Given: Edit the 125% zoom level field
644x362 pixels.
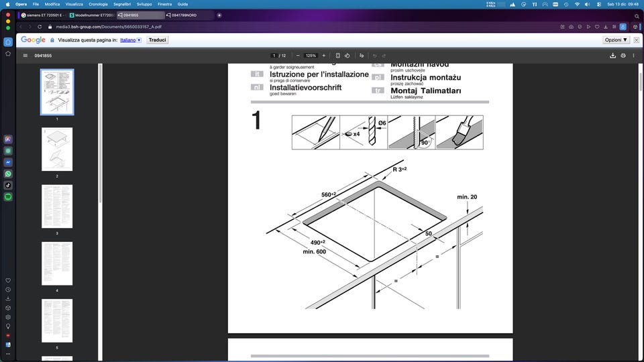Looking at the screenshot, I should point(311,56).
